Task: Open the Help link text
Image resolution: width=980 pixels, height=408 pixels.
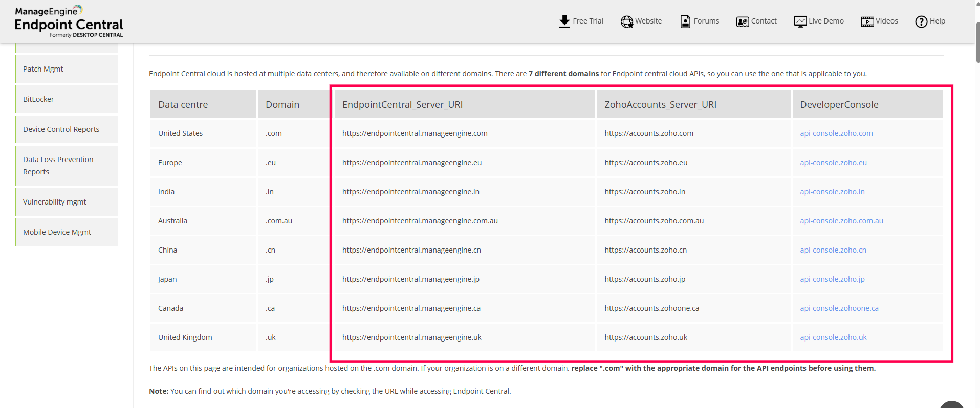Action: [x=938, y=21]
